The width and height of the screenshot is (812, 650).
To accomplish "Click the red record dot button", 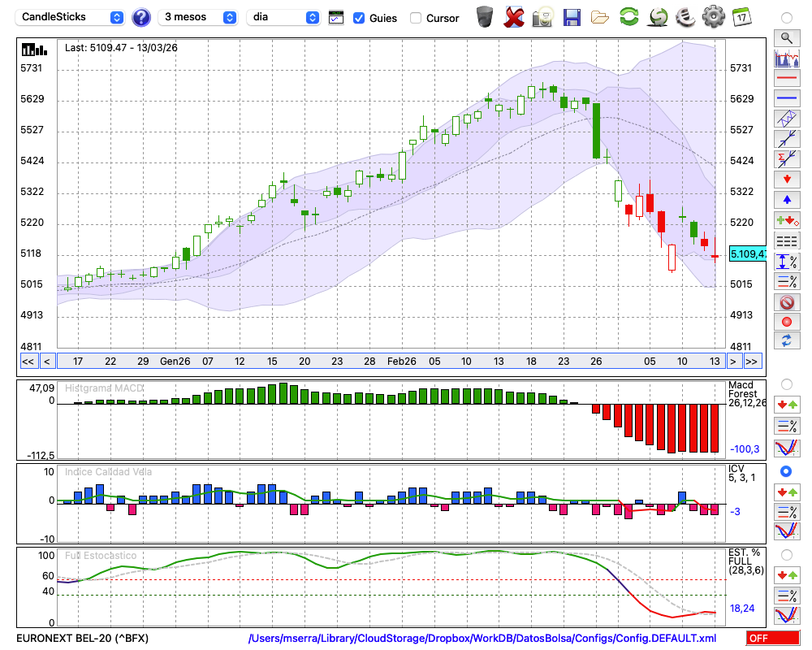I will pyautogui.click(x=787, y=322).
